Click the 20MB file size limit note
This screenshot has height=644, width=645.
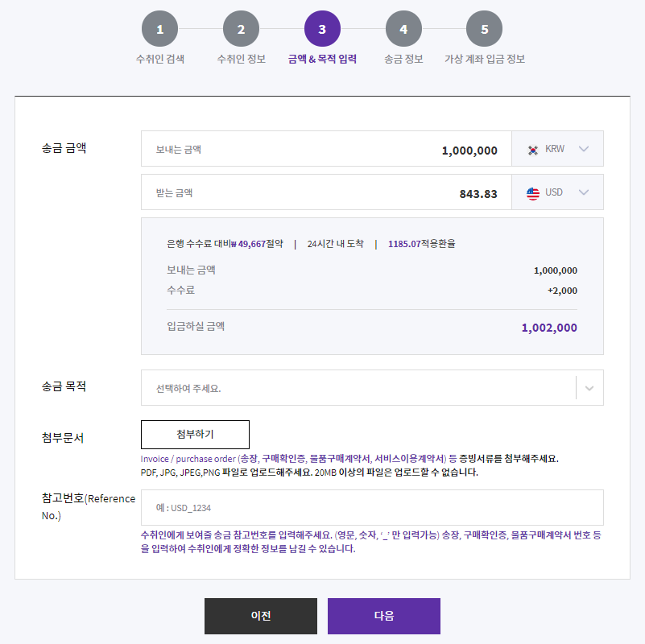coord(396,472)
